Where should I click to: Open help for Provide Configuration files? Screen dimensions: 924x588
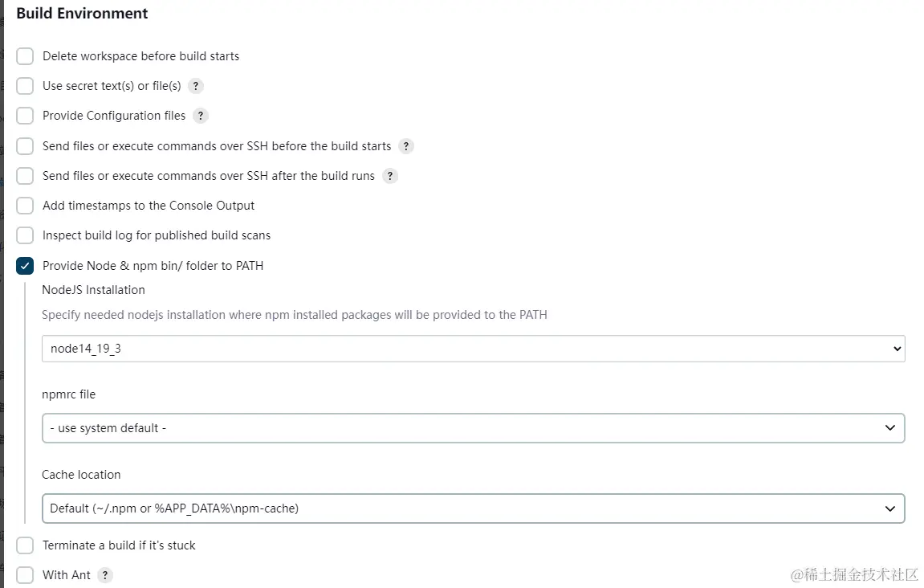(201, 116)
